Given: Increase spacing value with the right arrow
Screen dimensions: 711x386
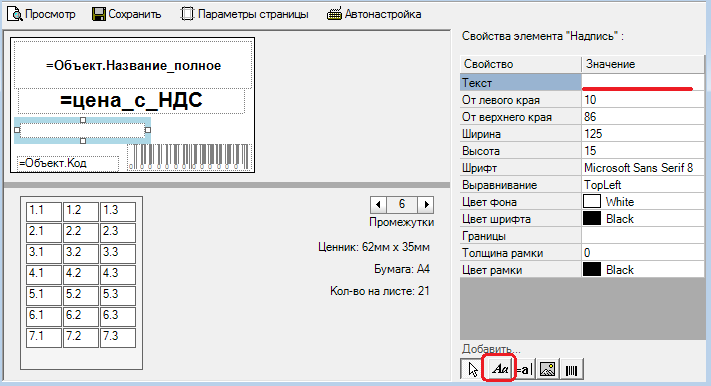Looking at the screenshot, I should pos(426,205).
